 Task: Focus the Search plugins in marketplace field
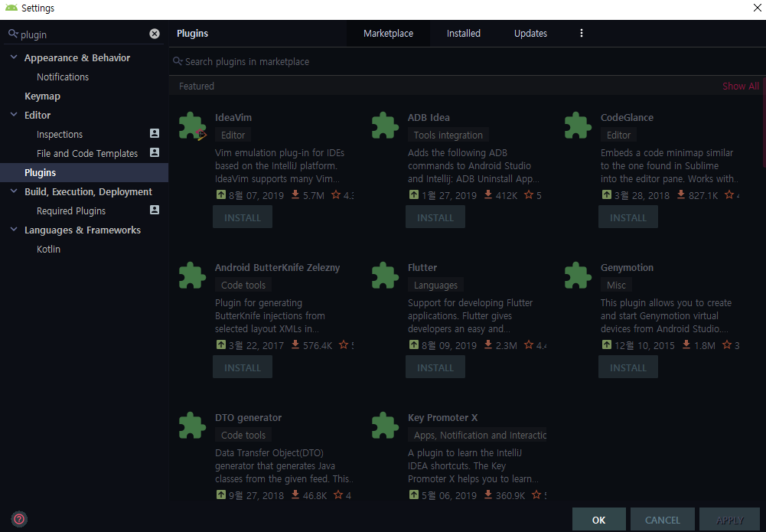point(467,61)
